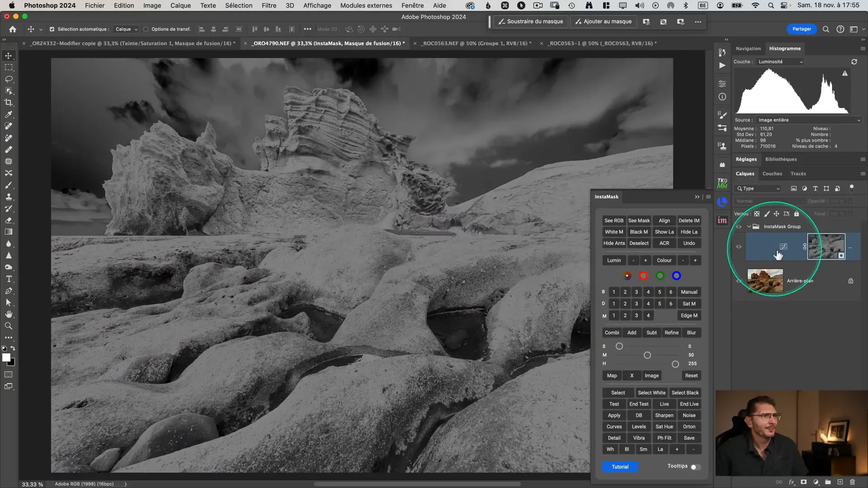The height and width of the screenshot is (488, 868).
Task: Swap foreground and background colors
Action: pos(13,348)
